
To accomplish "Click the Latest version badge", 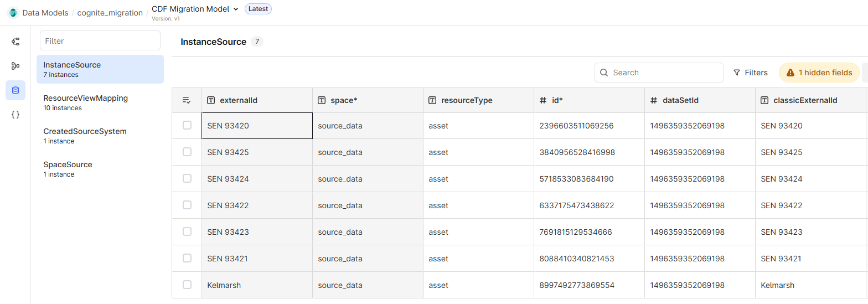I will (x=258, y=9).
